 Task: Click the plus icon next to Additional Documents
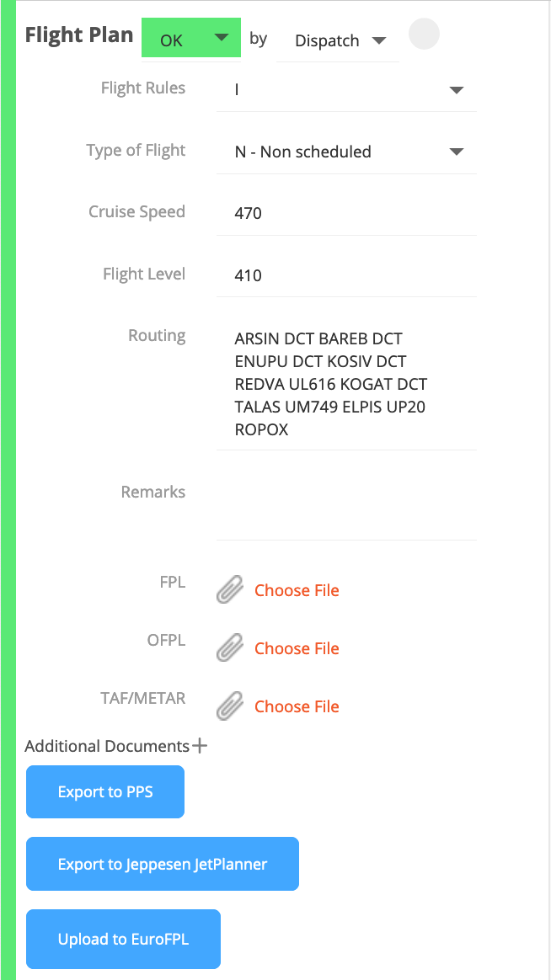[x=199, y=745]
